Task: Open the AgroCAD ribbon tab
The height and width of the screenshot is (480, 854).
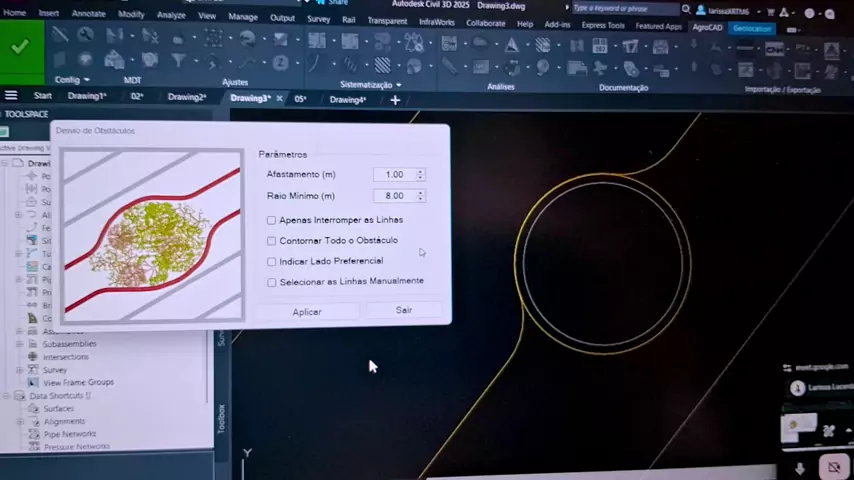Action: pos(707,28)
